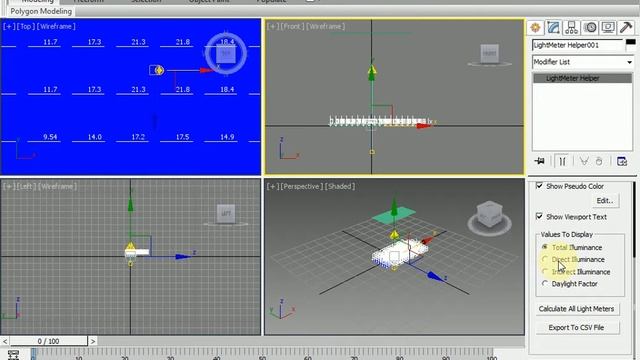Click the 9.54 light meter value
The height and width of the screenshot is (360, 640).
tap(50, 137)
